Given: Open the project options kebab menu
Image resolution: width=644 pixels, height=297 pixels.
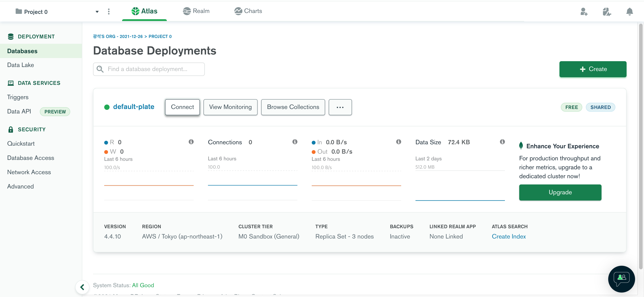Looking at the screenshot, I should click(109, 11).
